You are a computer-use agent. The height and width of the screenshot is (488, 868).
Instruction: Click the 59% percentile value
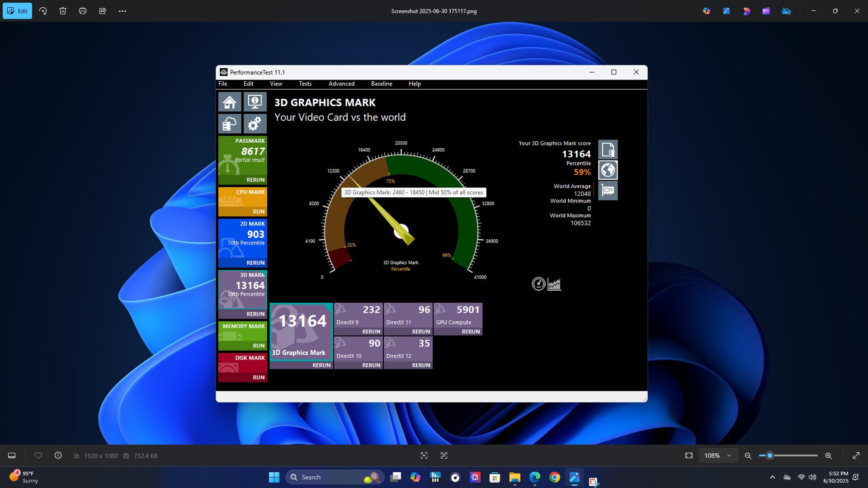582,172
